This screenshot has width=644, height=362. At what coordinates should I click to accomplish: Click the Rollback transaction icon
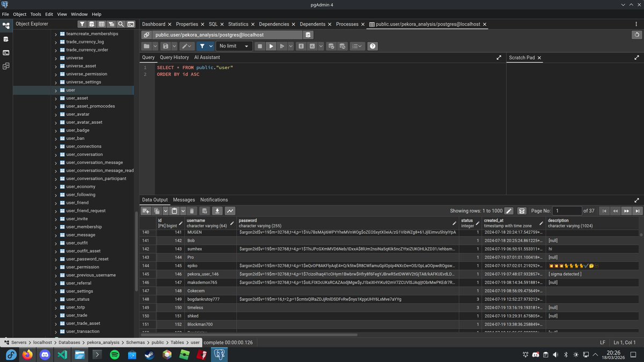tap(342, 46)
